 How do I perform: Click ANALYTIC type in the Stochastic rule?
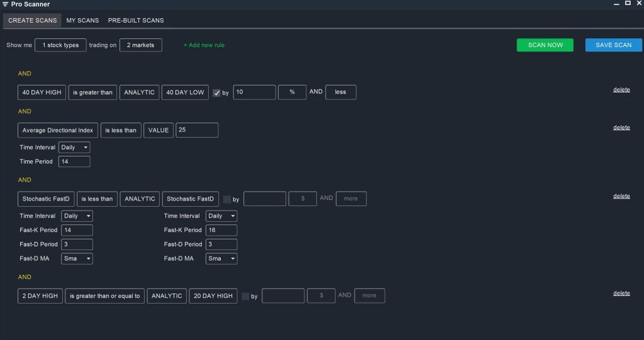pos(140,199)
